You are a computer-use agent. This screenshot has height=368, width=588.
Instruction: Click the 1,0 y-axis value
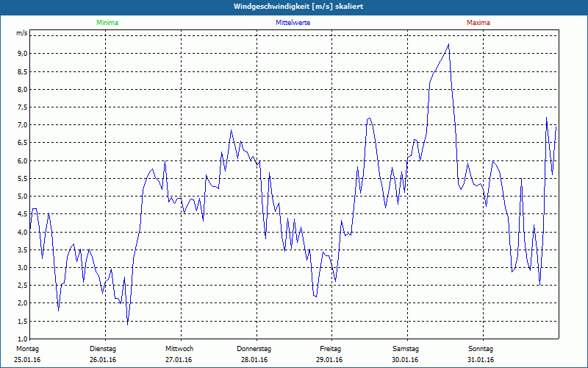[22, 339]
